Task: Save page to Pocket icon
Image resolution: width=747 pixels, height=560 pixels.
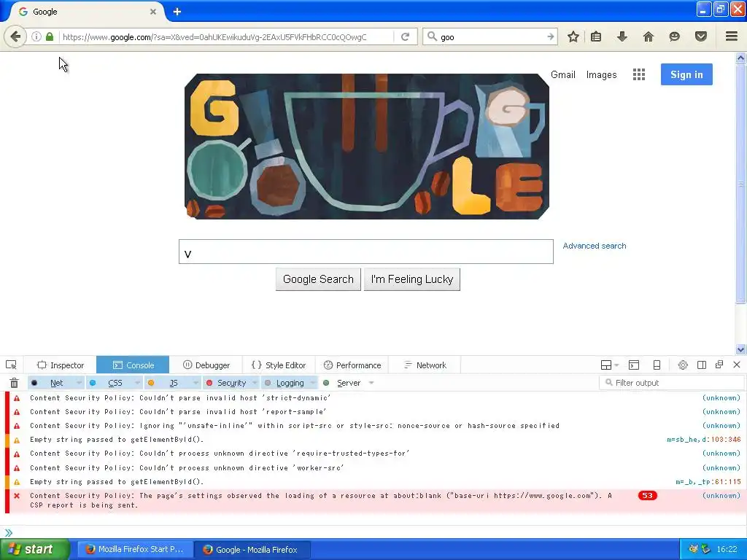Action: pos(700,36)
